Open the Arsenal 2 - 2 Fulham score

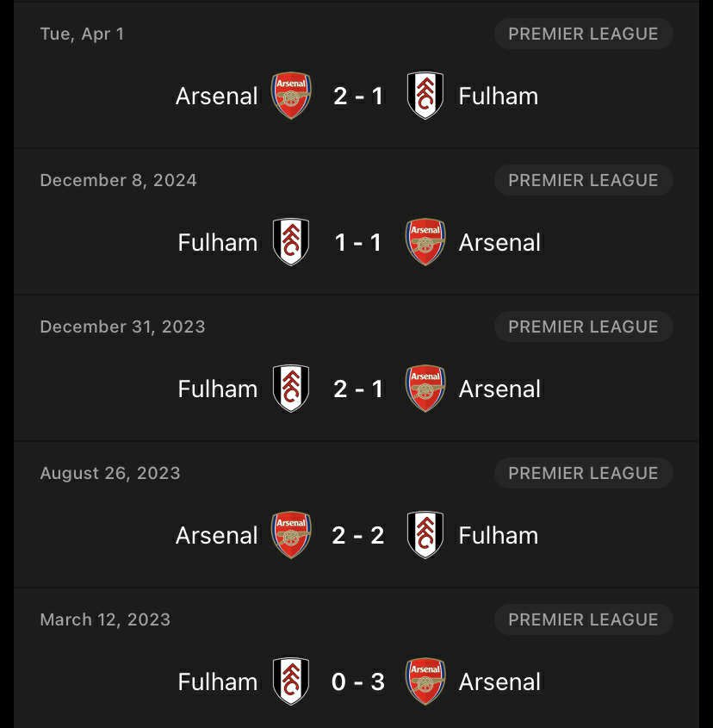[358, 535]
